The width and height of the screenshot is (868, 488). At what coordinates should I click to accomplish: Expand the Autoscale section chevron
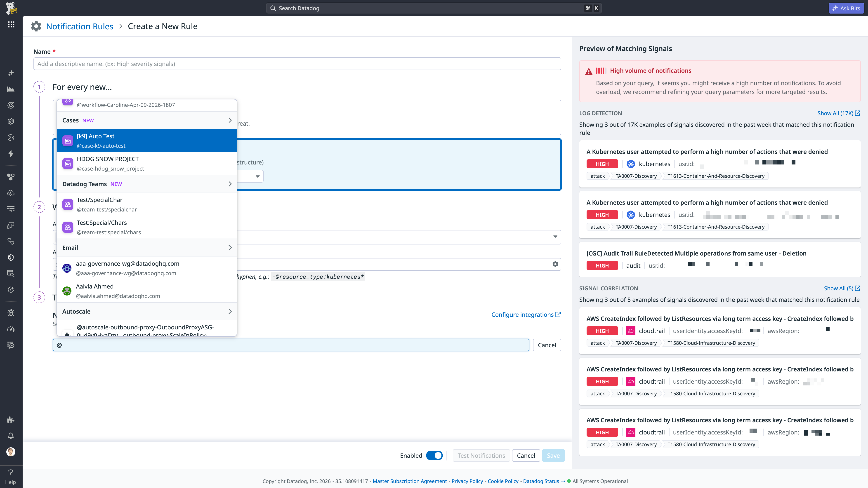230,312
